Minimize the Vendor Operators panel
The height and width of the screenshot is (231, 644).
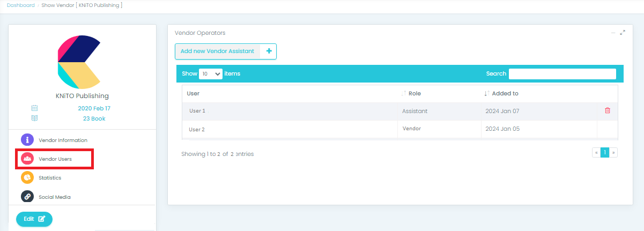tap(613, 33)
